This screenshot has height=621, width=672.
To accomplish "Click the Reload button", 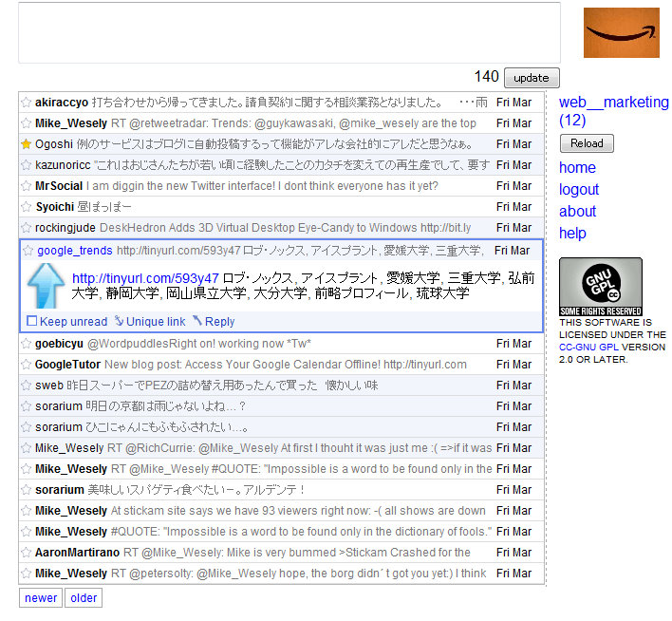I will coord(587,143).
